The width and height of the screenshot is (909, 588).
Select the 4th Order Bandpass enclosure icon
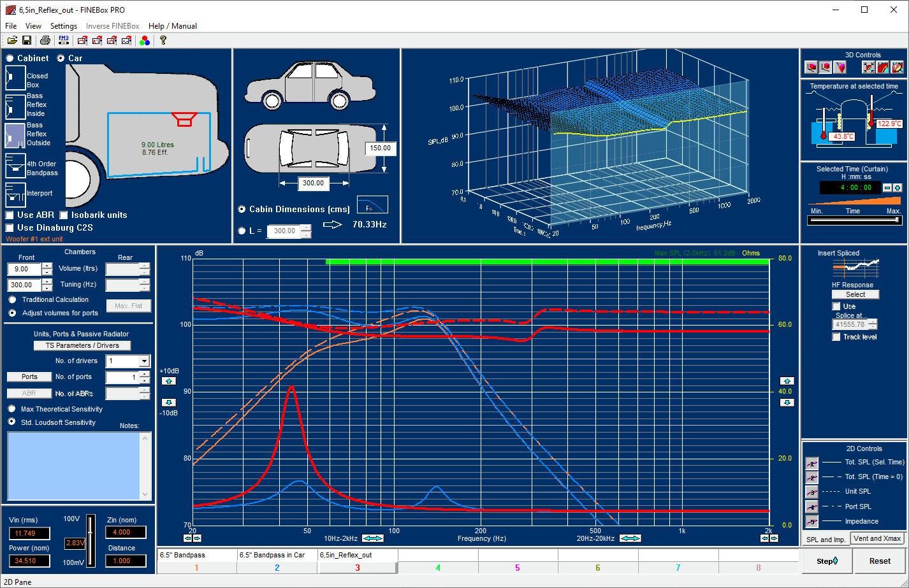[15, 167]
